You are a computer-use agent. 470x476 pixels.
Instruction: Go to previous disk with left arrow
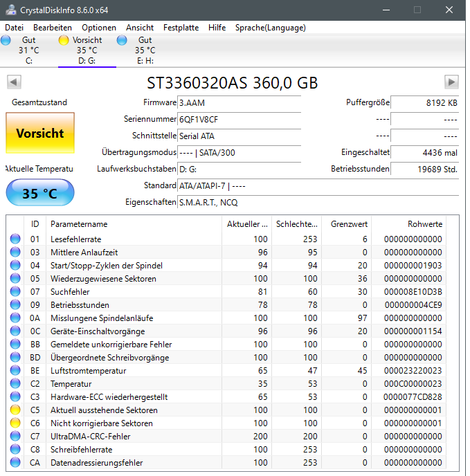(x=14, y=82)
